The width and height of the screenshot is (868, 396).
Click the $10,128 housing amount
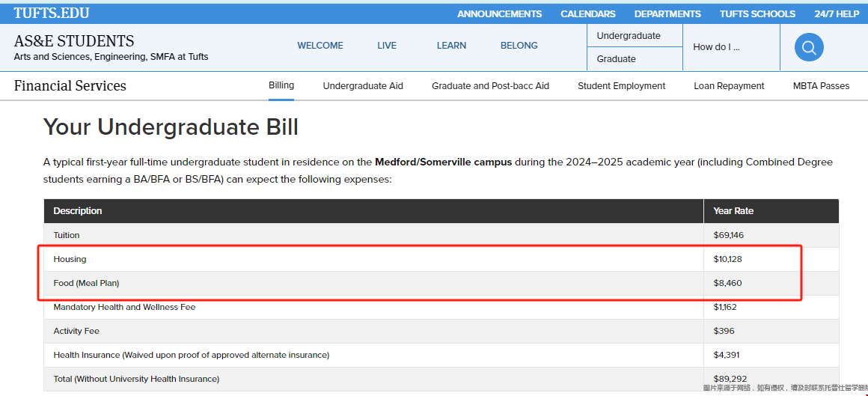click(727, 259)
